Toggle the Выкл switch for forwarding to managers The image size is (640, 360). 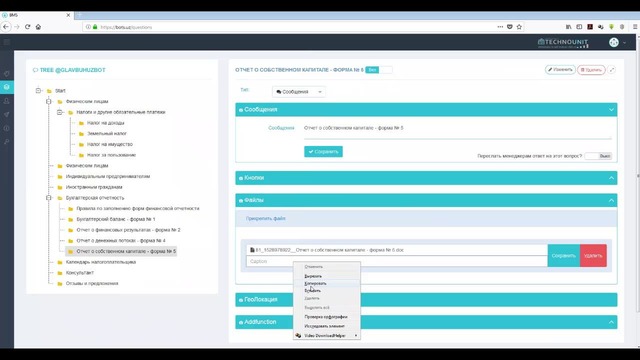[598, 156]
